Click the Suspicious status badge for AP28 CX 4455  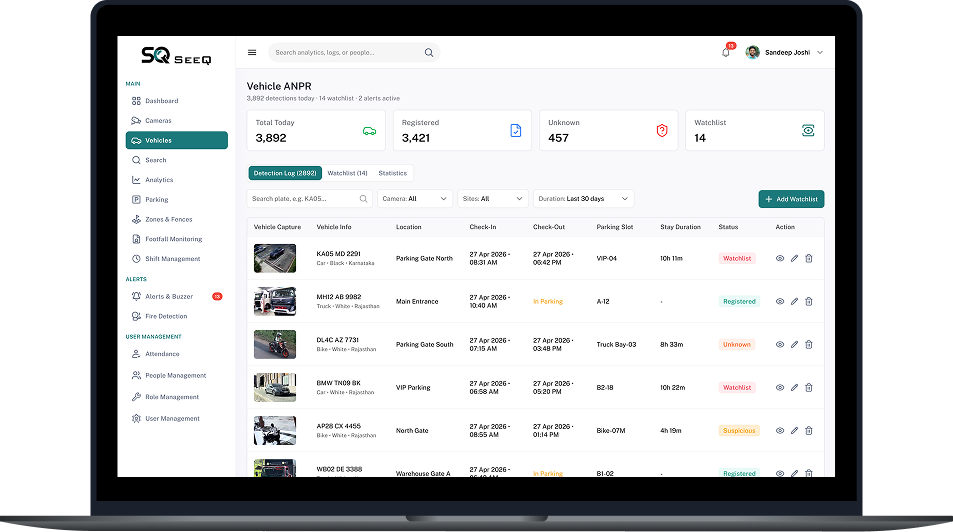tap(739, 430)
